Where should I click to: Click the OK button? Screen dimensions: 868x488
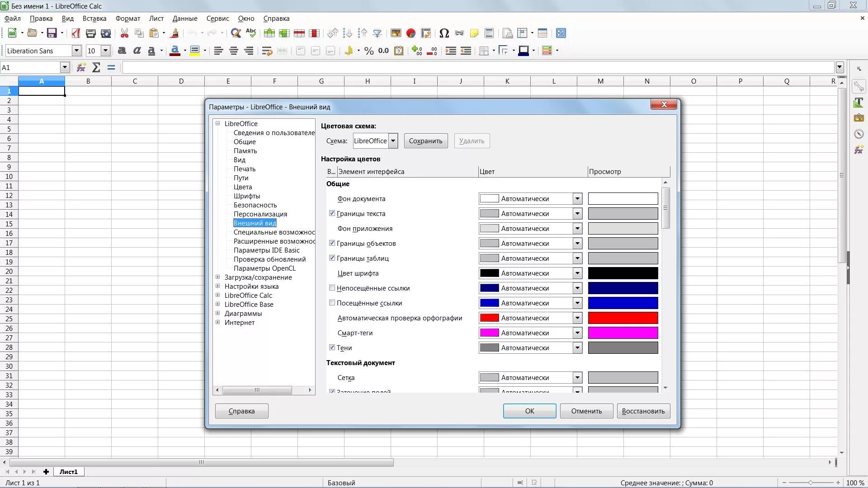529,411
